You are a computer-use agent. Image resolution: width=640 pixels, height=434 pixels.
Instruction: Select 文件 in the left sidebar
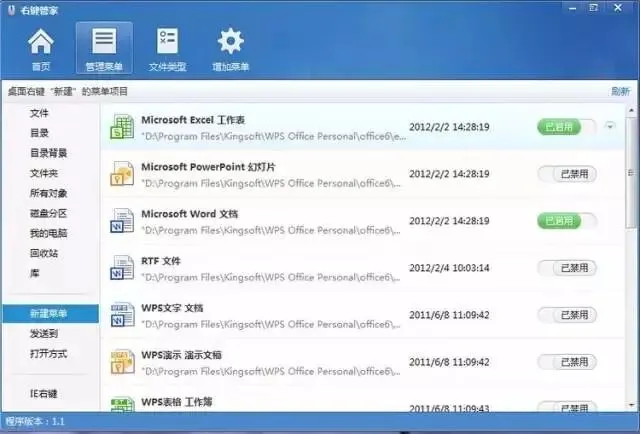[x=39, y=113]
